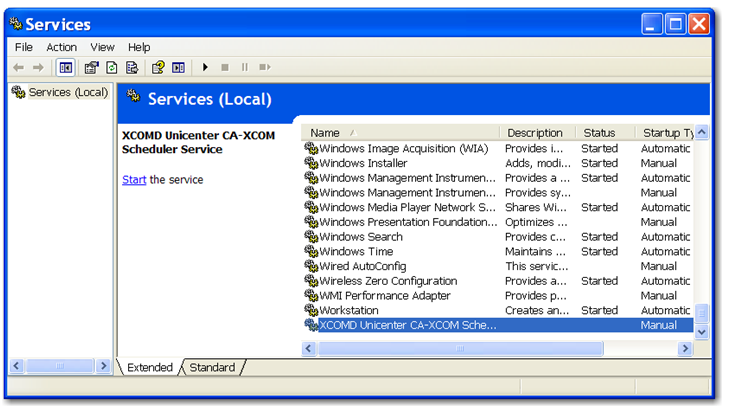Click the Start the service link
729x411 pixels.
[x=134, y=180]
